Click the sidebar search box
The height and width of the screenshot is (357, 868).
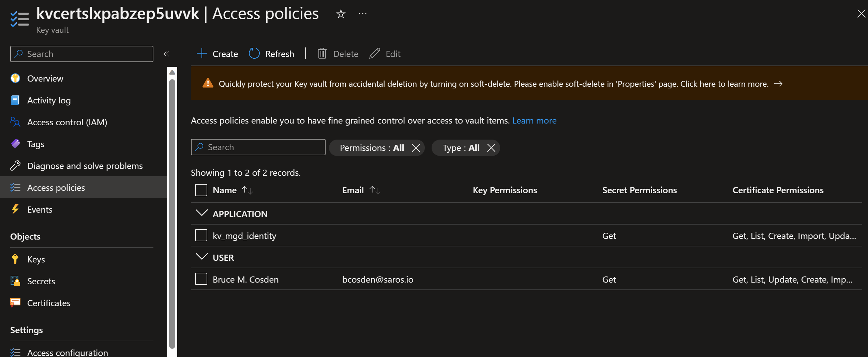[x=82, y=54]
